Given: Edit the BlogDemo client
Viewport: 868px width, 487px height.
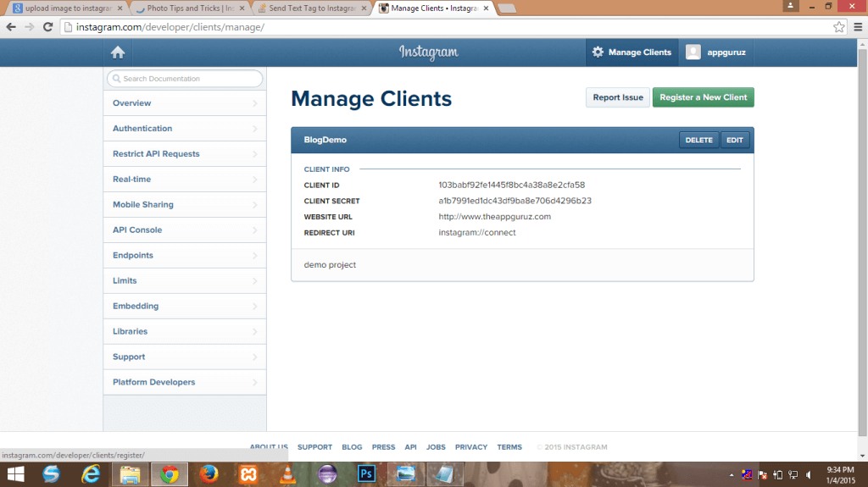Looking at the screenshot, I should (x=735, y=140).
